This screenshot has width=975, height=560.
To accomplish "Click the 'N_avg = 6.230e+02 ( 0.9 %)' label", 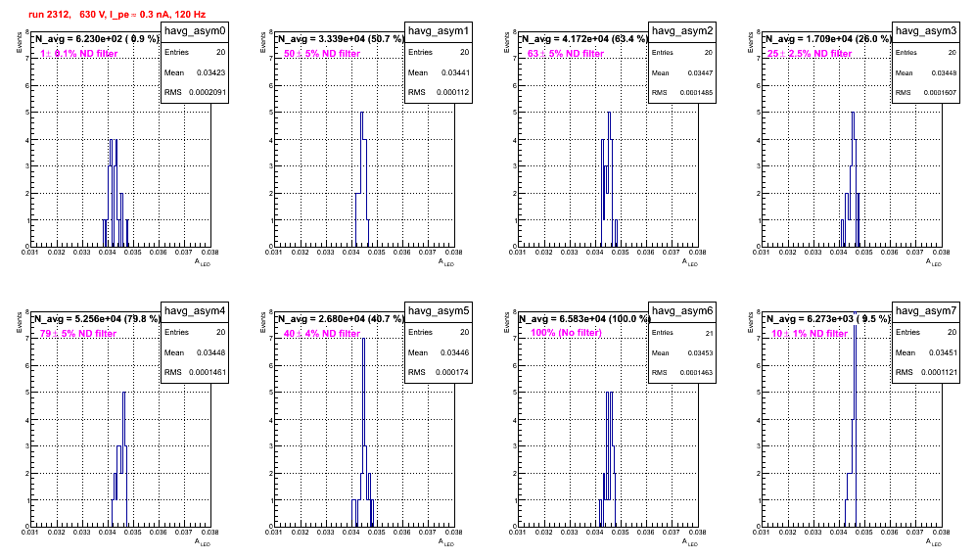I will 98,39.
